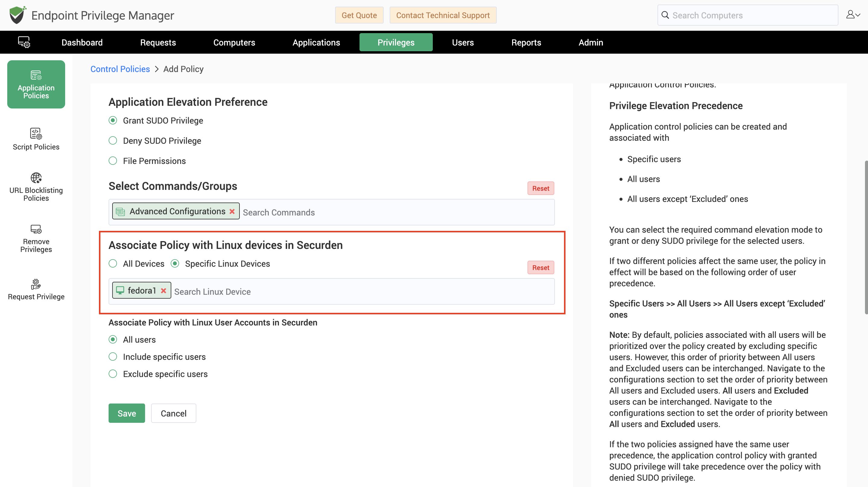Open the Computers tab
Image resolution: width=868 pixels, height=487 pixels.
[x=234, y=42]
